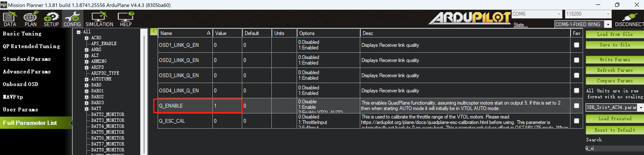644x155 pixels.
Task: Open the PLAN mission planning screen
Action: click(31, 19)
